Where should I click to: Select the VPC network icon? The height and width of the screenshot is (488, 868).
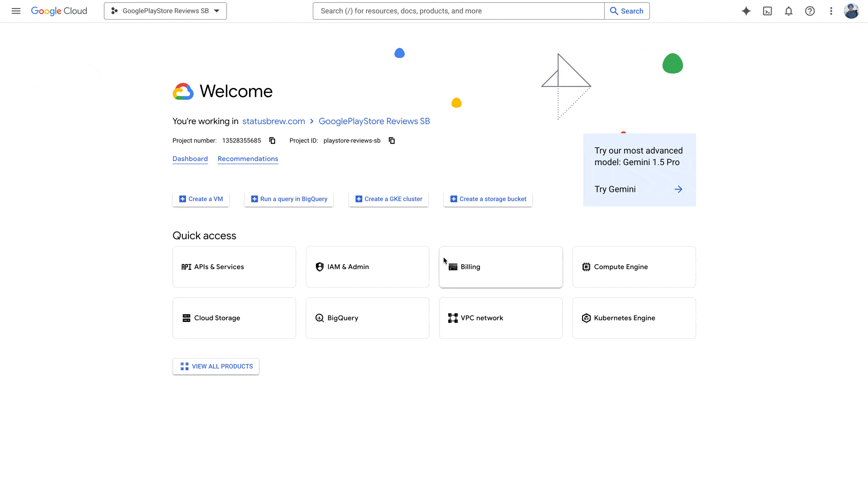point(453,318)
